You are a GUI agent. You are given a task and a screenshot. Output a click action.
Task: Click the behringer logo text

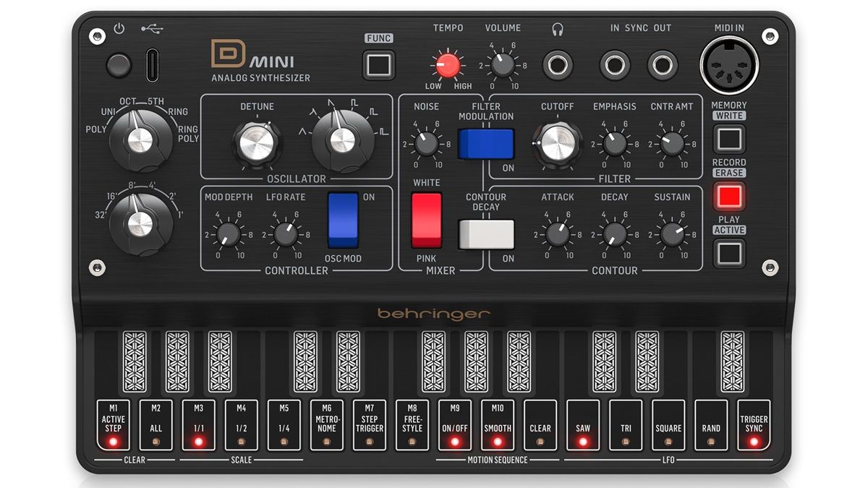click(x=434, y=314)
